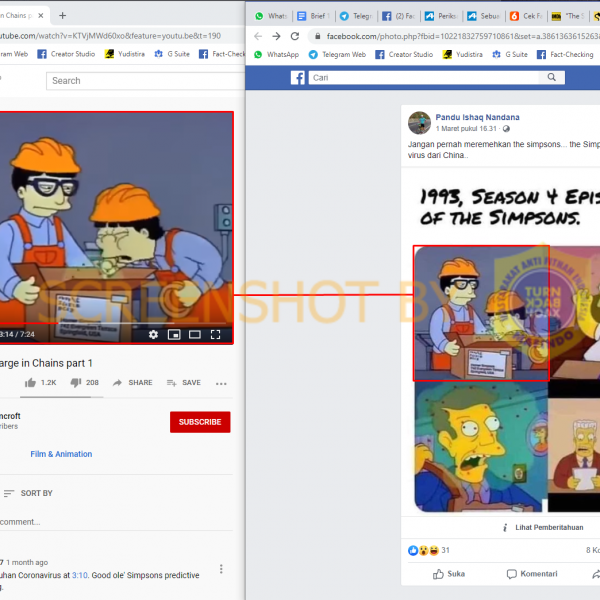Enter fullscreen in the YouTube player
600x600 pixels.
215,335
